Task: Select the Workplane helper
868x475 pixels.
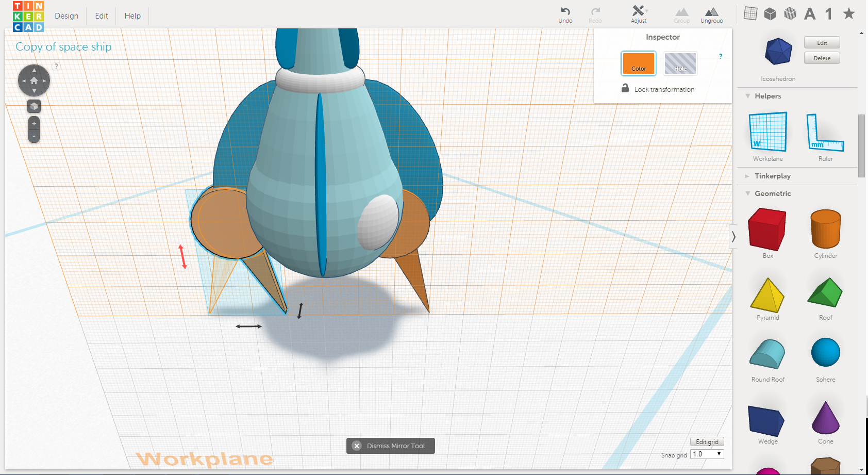Action: tap(768, 132)
